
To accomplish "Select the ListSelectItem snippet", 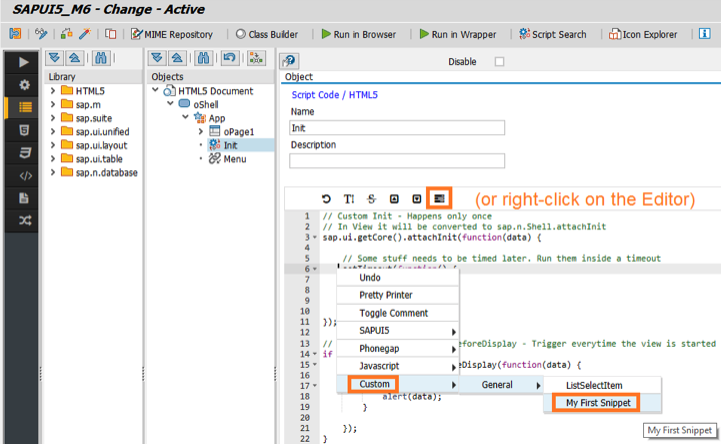I will [603, 385].
